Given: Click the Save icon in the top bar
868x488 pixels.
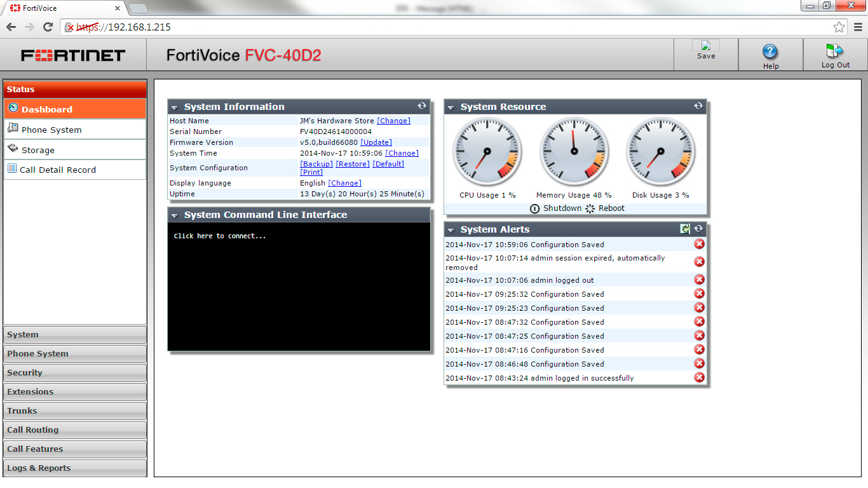Looking at the screenshot, I should 706,46.
